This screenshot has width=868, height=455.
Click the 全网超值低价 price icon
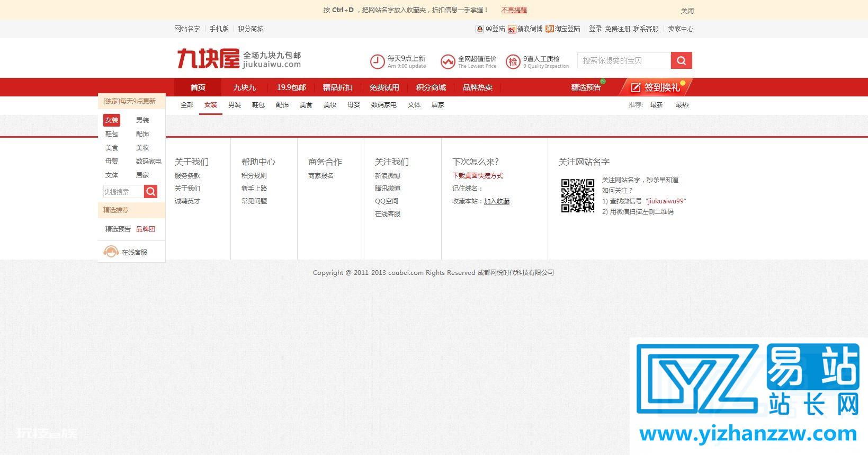click(448, 62)
